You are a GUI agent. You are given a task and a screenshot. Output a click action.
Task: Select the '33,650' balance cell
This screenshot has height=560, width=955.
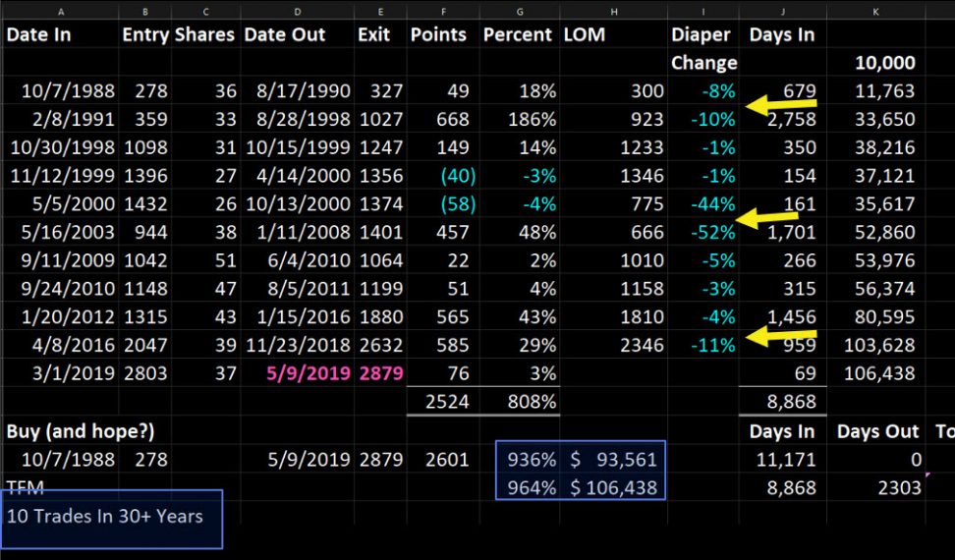875,119
